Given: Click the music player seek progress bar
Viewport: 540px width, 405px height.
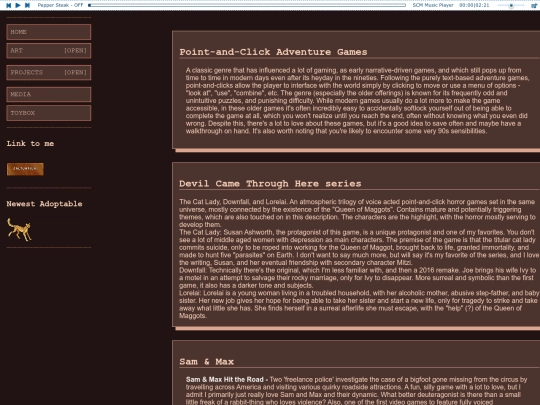Looking at the screenshot, I should (247, 5).
